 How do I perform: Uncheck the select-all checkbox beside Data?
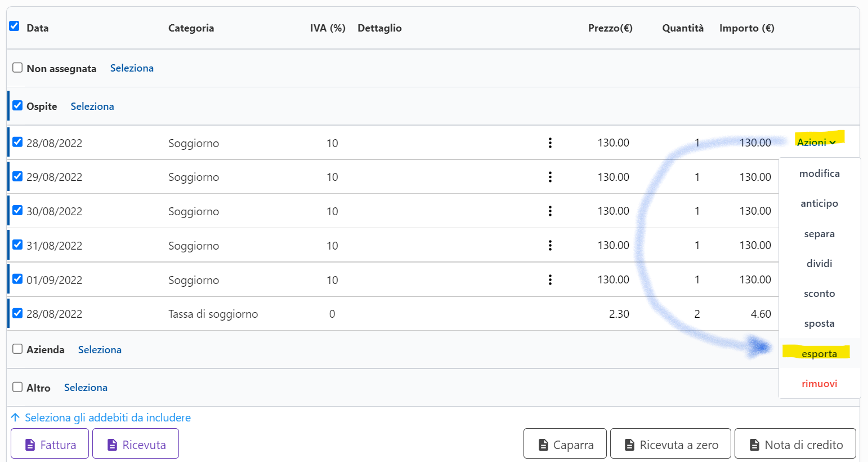[x=15, y=26]
